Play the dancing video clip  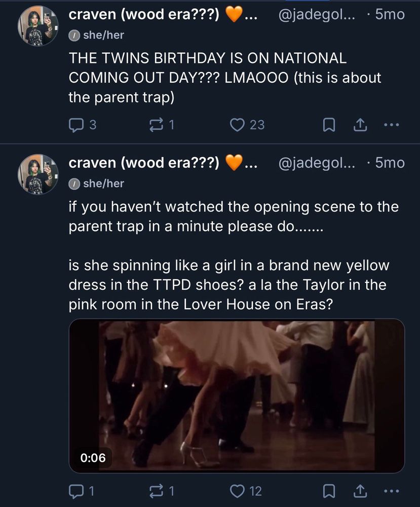237,396
